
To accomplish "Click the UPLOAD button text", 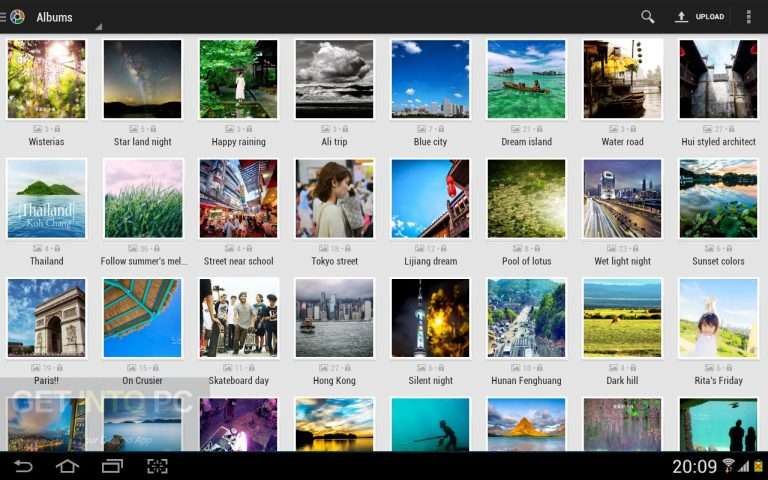I will point(710,17).
